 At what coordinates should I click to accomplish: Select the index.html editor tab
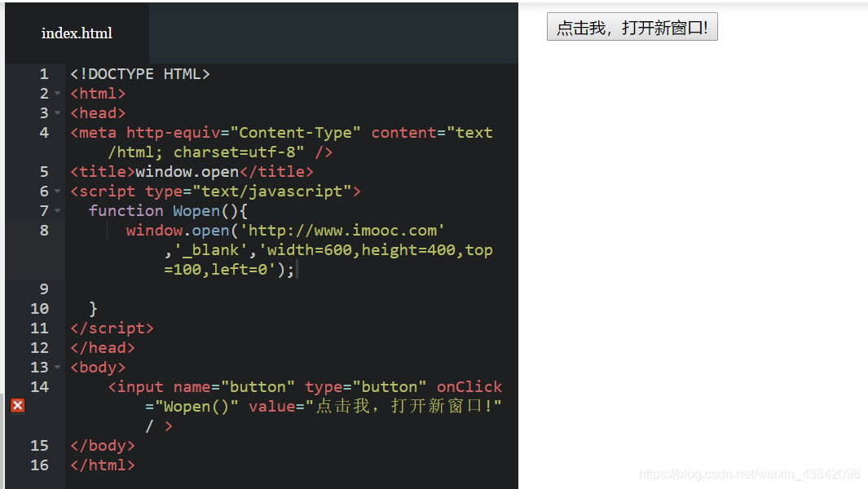[x=77, y=33]
